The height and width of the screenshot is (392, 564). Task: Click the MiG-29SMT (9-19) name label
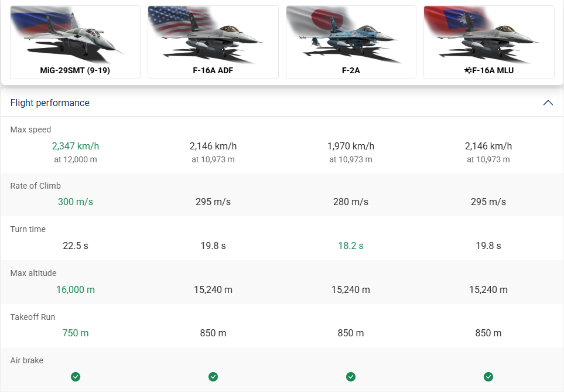pyautogui.click(x=75, y=70)
